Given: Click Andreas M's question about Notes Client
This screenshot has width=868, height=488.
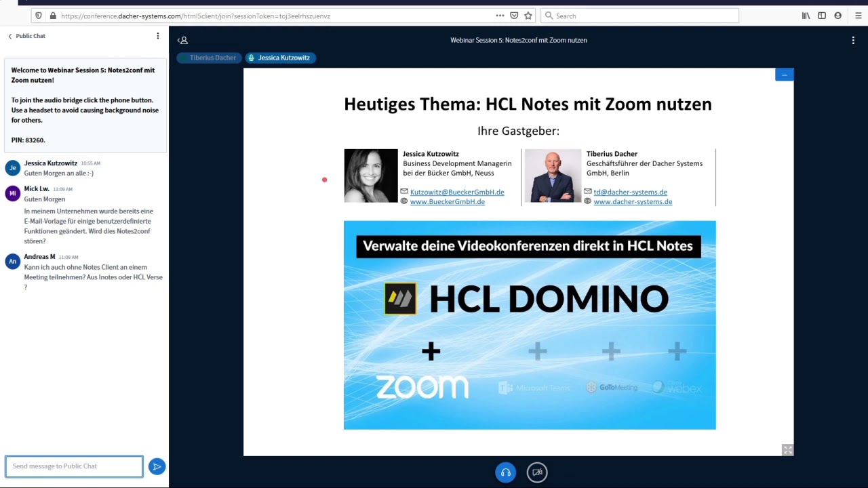Looking at the screenshot, I should (94, 277).
